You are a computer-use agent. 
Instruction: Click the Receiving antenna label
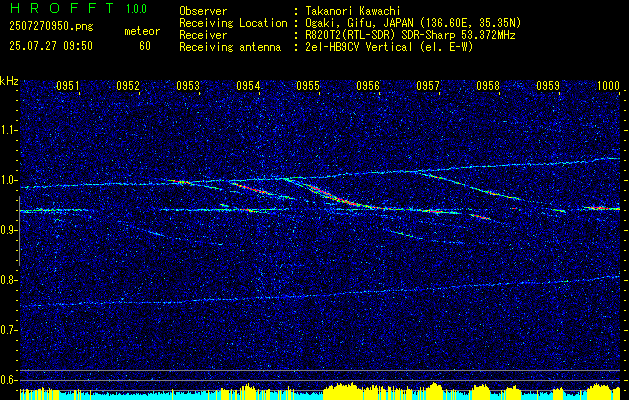point(230,47)
